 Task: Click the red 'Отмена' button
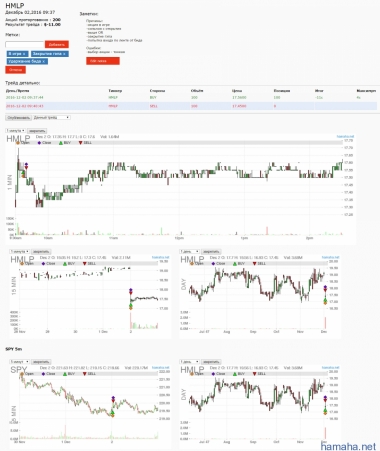[15, 70]
